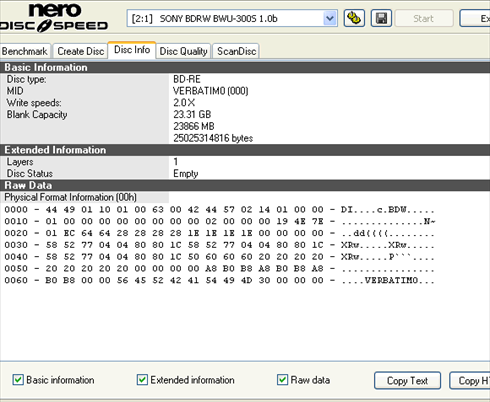This screenshot has height=402, width=490.
Task: Click the Copy HTML button at right edge
Action: (470, 380)
